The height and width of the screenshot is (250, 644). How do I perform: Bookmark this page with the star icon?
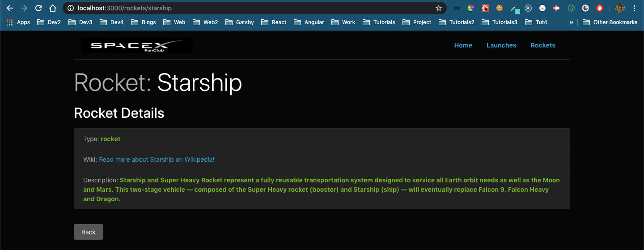pos(439,8)
